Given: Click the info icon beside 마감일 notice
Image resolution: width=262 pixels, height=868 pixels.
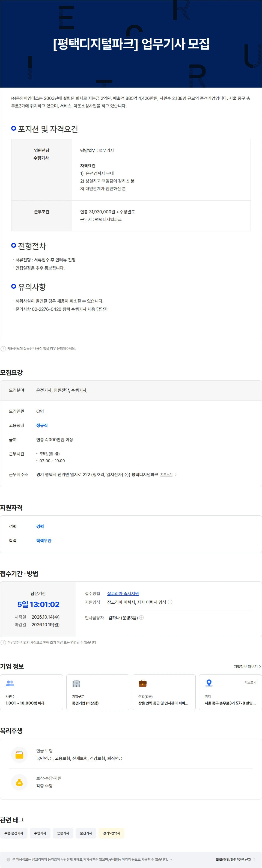Looking at the screenshot, I should 3,642.
